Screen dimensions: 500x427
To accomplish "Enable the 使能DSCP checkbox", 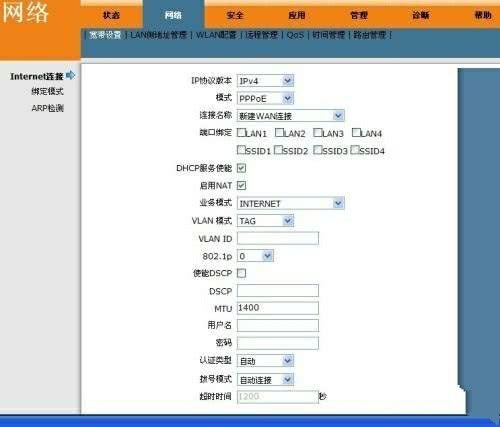I will [x=241, y=273].
